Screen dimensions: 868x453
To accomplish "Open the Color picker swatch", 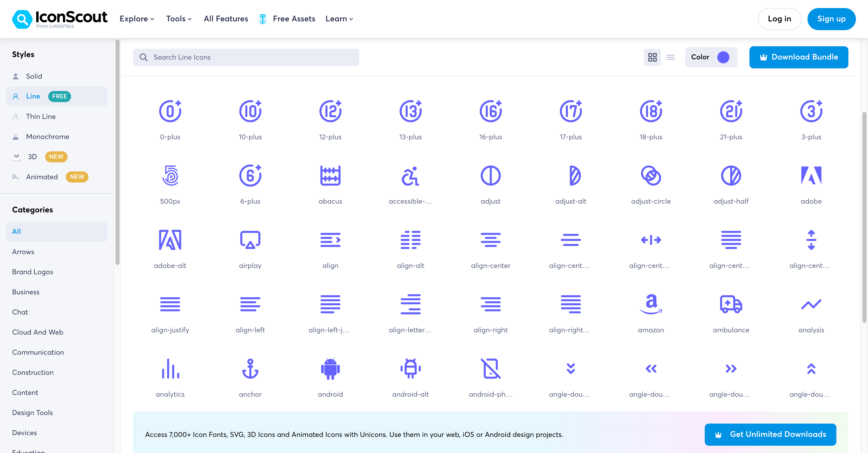I will coord(723,57).
